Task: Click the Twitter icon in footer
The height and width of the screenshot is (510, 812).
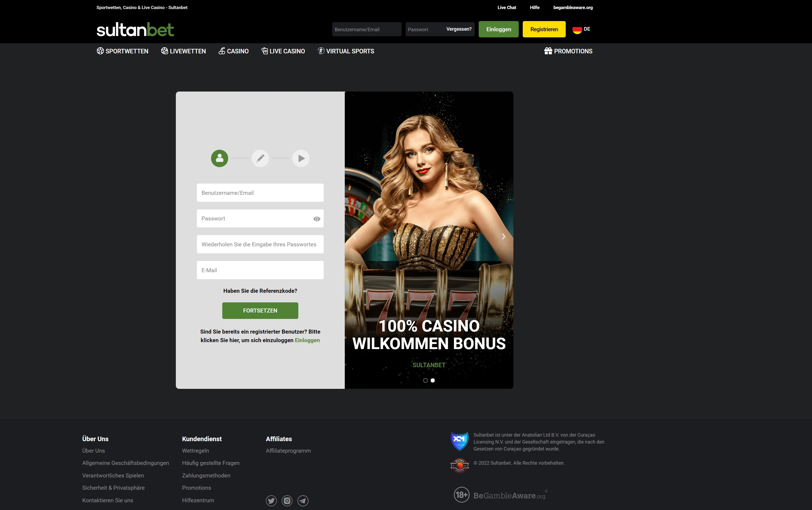Action: [x=271, y=501]
